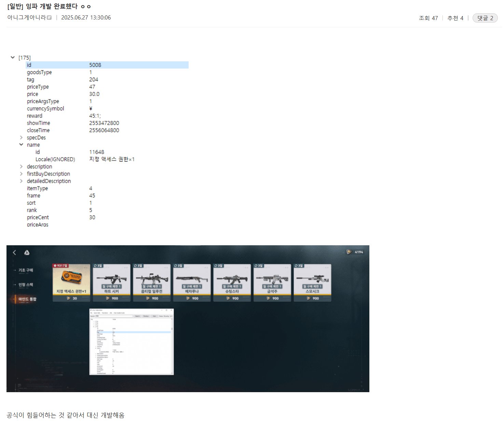The height and width of the screenshot is (427, 504).
Task: Click the coin icon beside the 30 price
Action: [x=69, y=298]
